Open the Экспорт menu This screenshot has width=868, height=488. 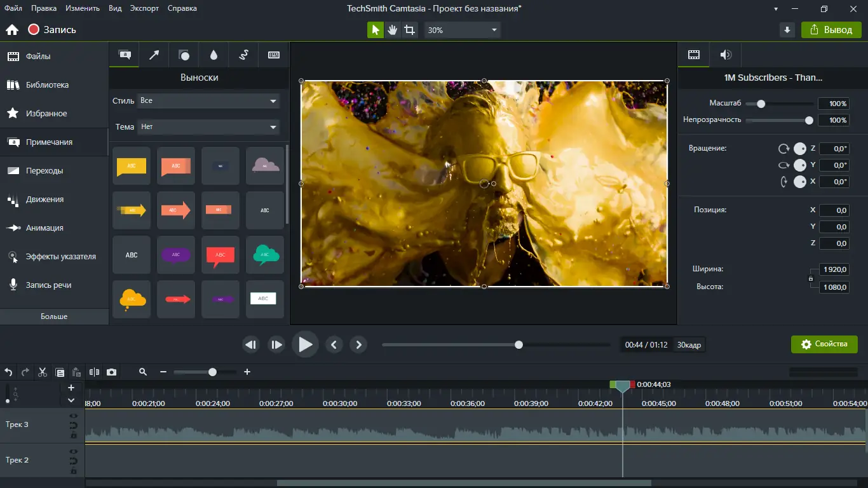pyautogui.click(x=144, y=8)
